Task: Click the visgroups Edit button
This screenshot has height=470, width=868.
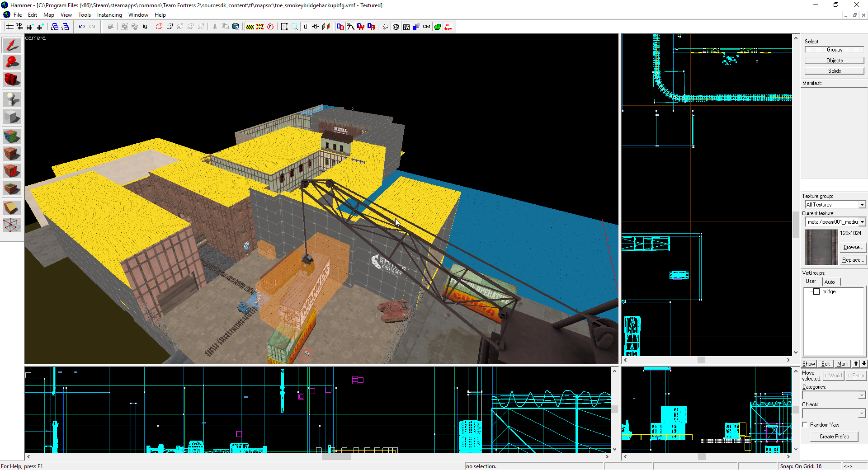Action: point(826,364)
